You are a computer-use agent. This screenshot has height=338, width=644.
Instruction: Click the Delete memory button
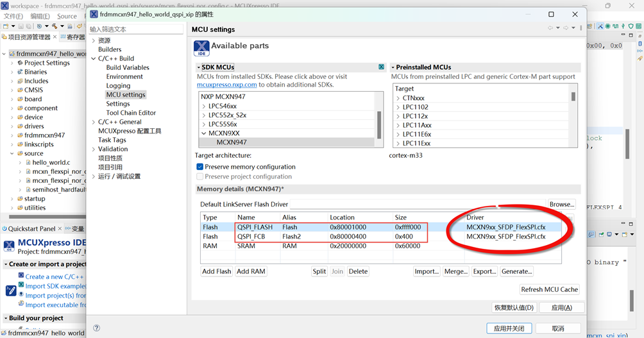358,271
